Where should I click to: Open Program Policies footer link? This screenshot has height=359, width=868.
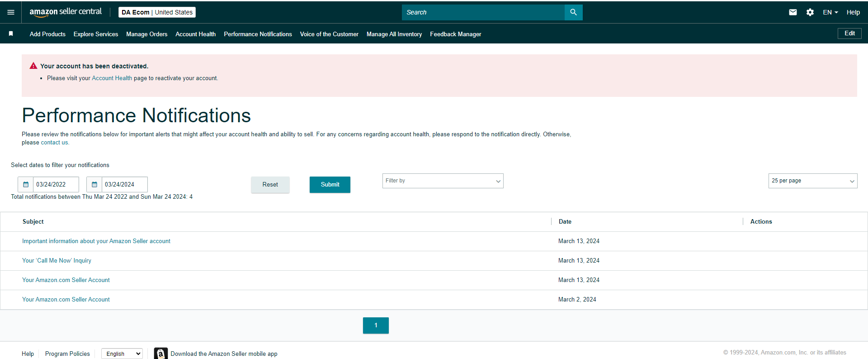pyautogui.click(x=67, y=354)
